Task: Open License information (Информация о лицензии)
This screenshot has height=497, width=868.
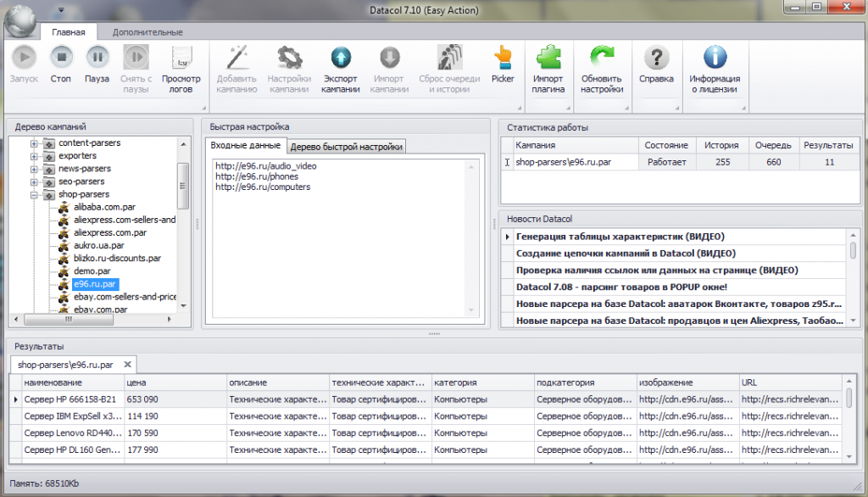Action: point(715,59)
